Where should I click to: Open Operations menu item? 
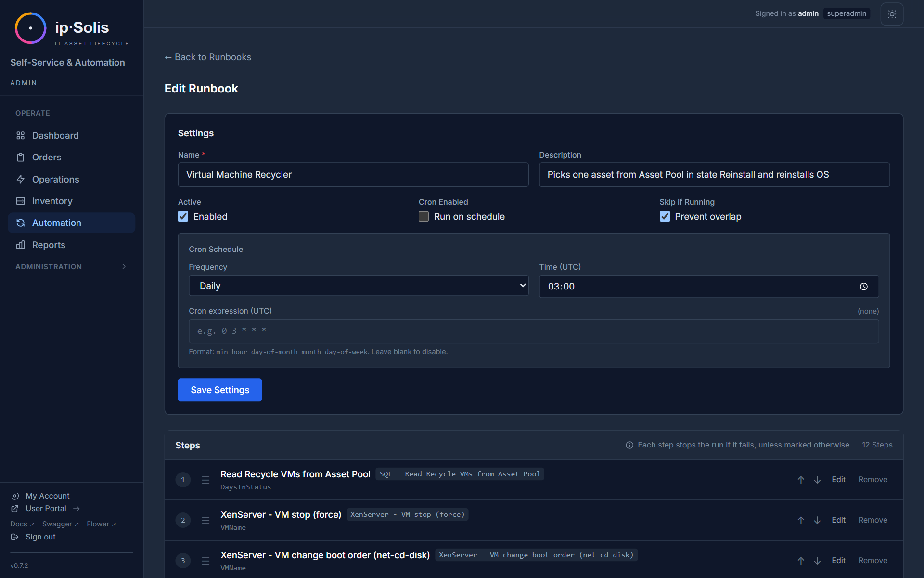click(x=71, y=180)
